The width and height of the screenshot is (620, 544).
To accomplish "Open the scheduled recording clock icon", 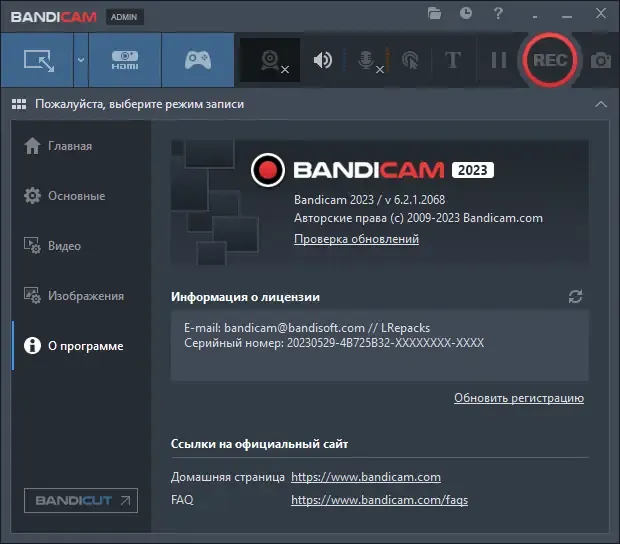I will [466, 13].
